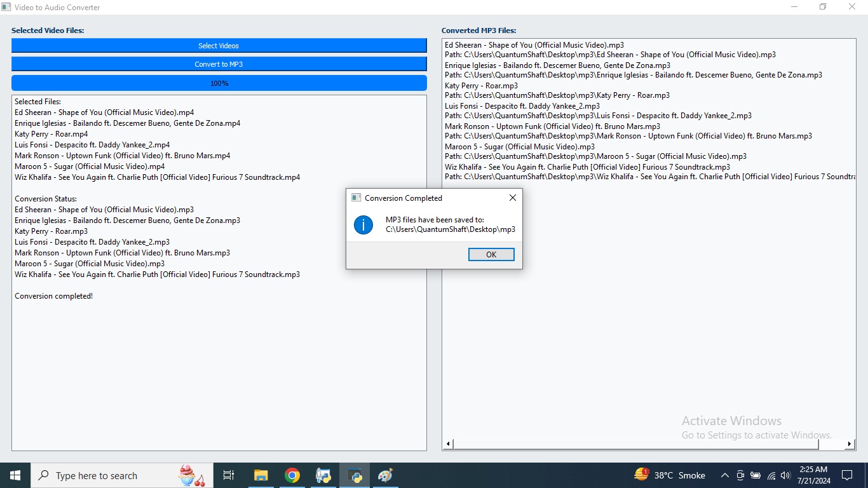Click the taskbar search box

121,475
